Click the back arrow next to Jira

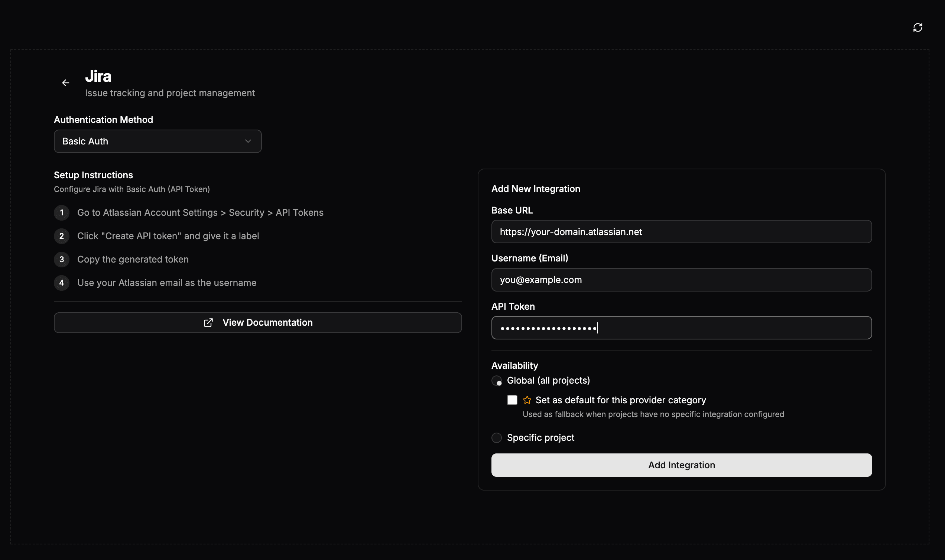pyautogui.click(x=66, y=83)
